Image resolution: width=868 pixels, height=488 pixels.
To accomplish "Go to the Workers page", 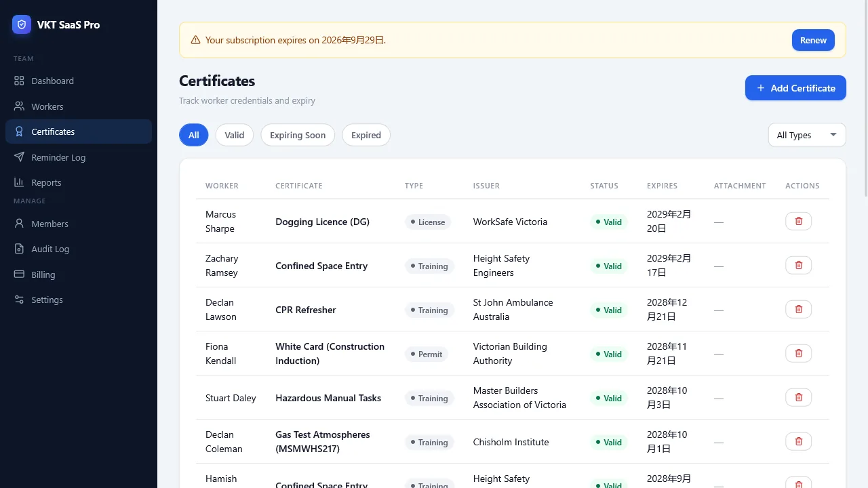I will click(79, 106).
